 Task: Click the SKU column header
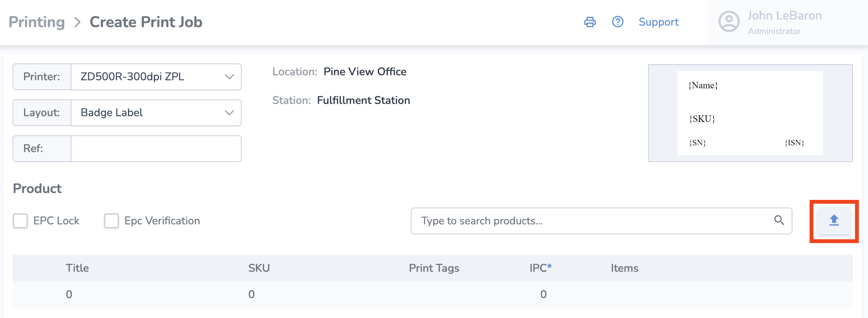coord(259,268)
